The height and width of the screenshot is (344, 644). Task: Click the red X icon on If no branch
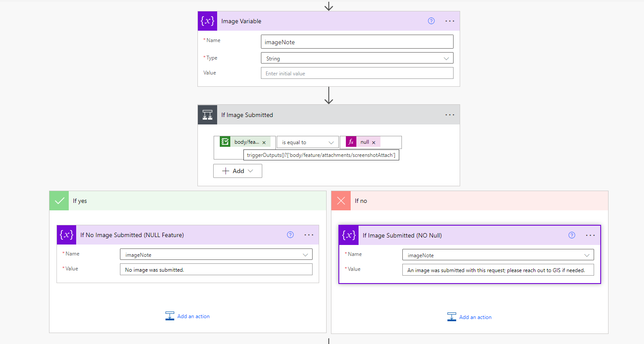tap(341, 200)
